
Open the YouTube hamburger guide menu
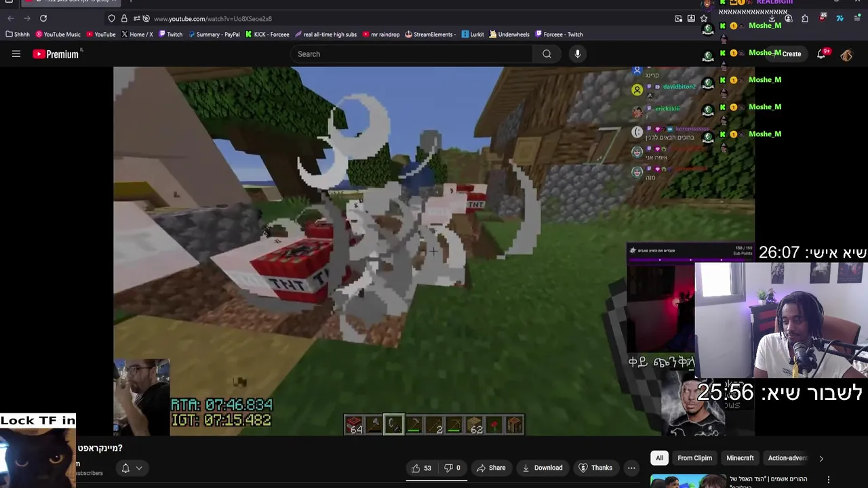click(x=16, y=54)
